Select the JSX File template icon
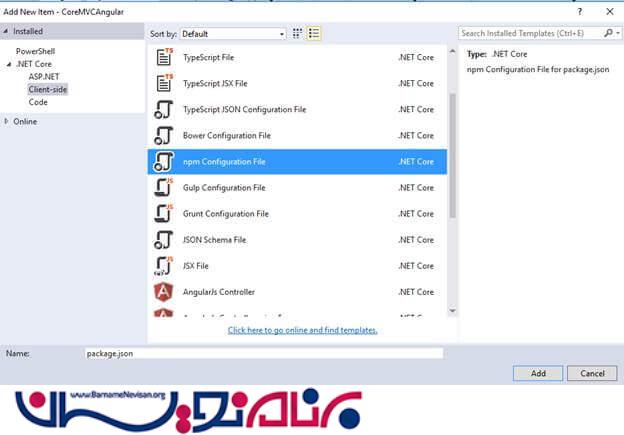This screenshot has height=435, width=624. (164, 265)
